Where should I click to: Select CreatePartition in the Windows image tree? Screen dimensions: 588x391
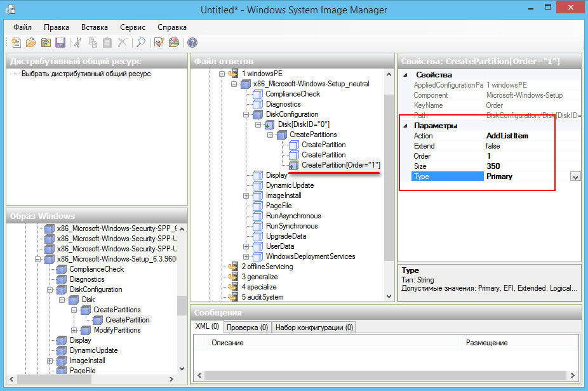[x=127, y=320]
